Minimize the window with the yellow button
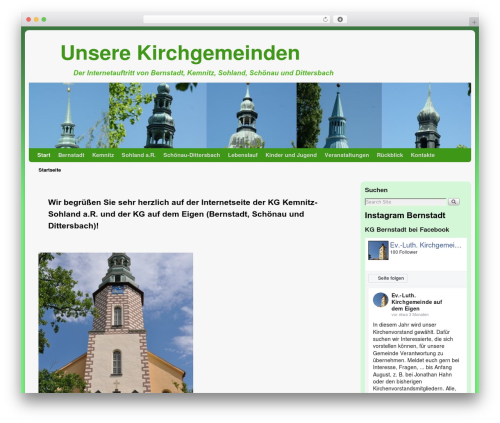Image resolution: width=500 pixels, height=423 pixels. pyautogui.click(x=36, y=19)
